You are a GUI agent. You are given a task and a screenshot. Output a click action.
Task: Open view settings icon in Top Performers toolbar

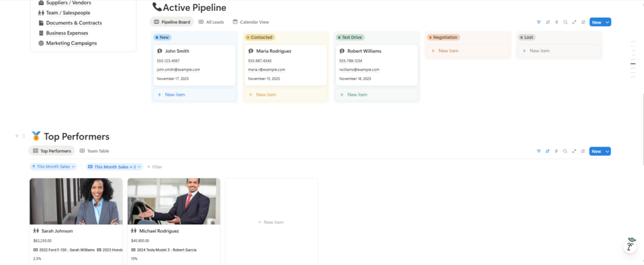583,151
